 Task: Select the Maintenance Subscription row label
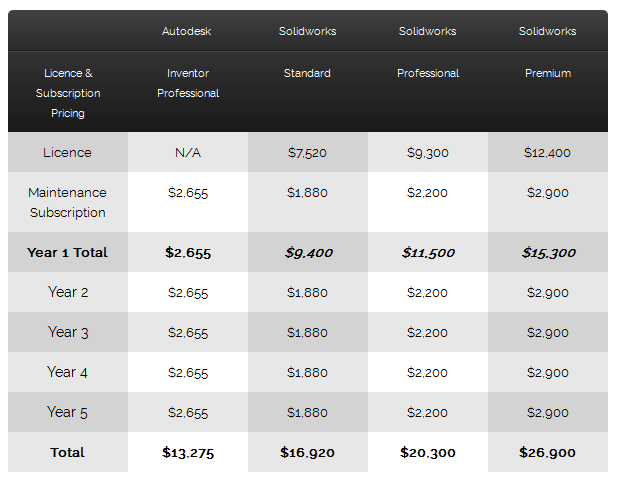tap(68, 202)
